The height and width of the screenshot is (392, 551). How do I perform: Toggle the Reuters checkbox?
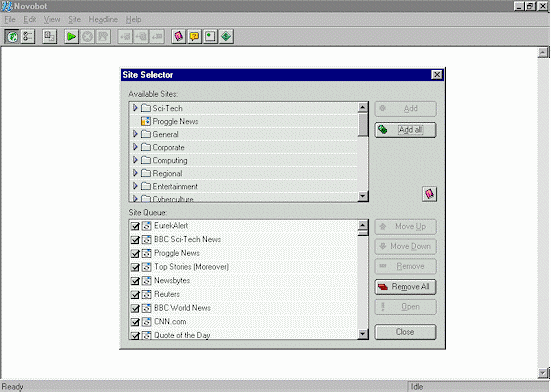coord(135,294)
